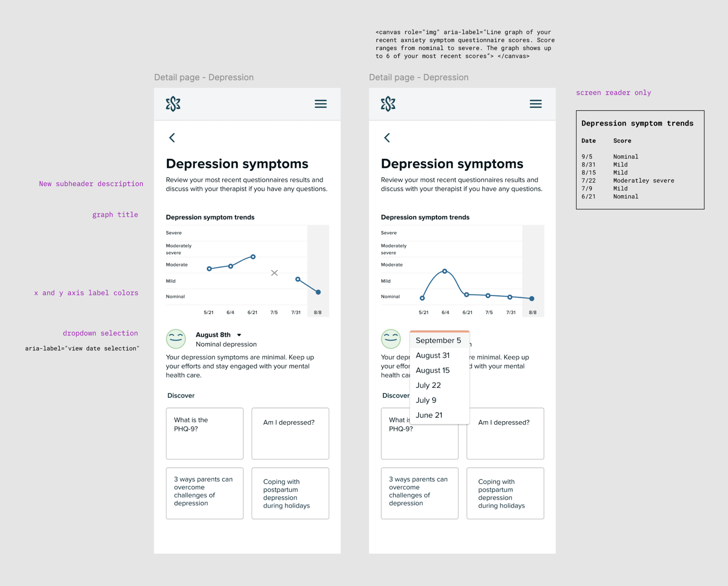The width and height of the screenshot is (728, 586).
Task: Click flower logo in left mockup header
Action: (173, 104)
